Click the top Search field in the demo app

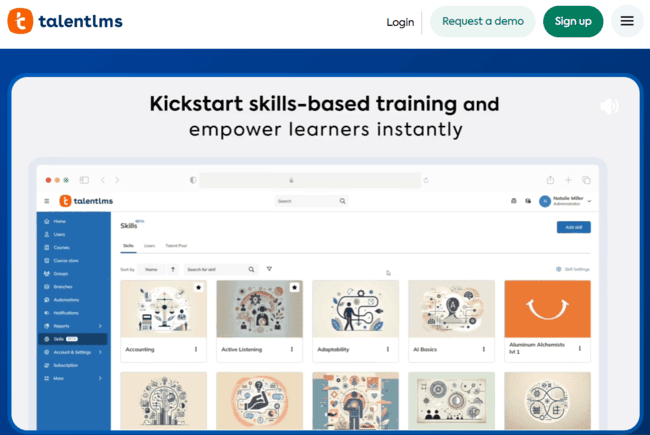point(311,201)
